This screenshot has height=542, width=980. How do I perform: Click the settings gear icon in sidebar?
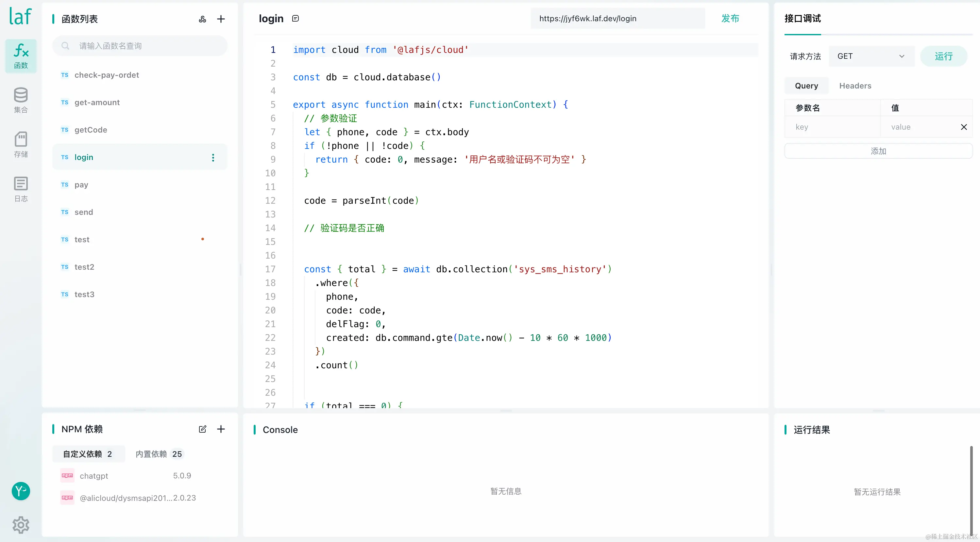pos(21,524)
